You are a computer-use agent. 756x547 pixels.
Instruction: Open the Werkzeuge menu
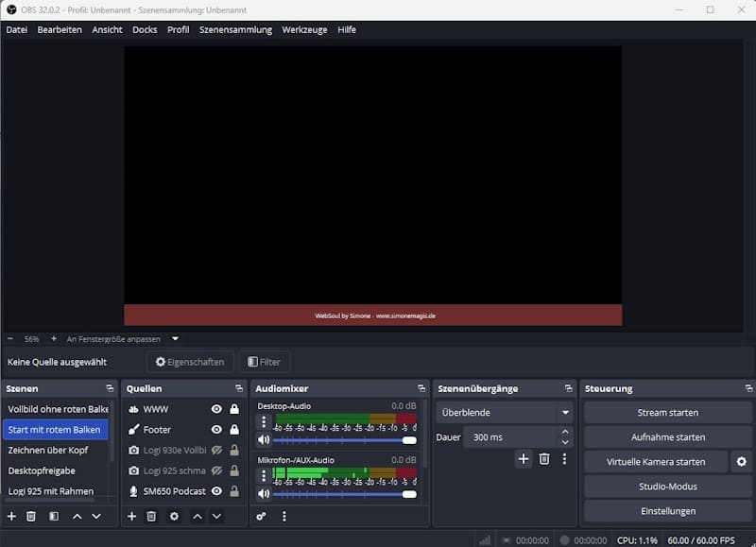pyautogui.click(x=303, y=29)
